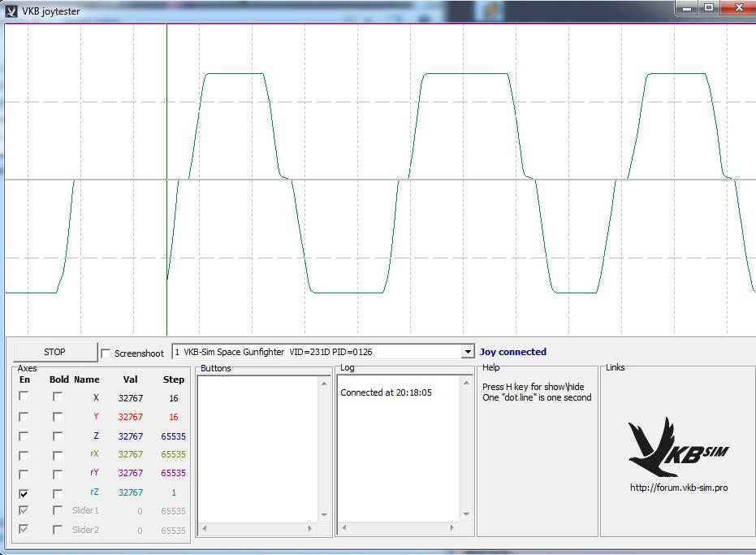Toggle Bold for the rX axis
756x555 pixels.
58,455
